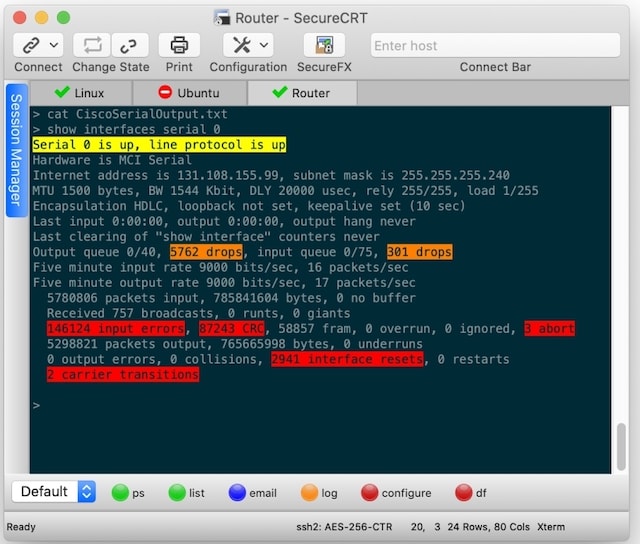This screenshot has height=544, width=640.
Task: Click the 'Encapsulation HDLC' line
Action: coord(249,206)
